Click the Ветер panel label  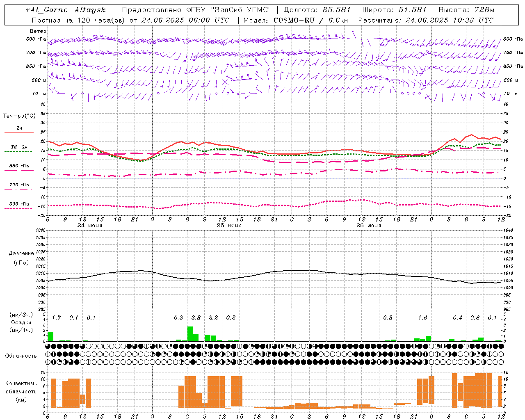(38, 31)
